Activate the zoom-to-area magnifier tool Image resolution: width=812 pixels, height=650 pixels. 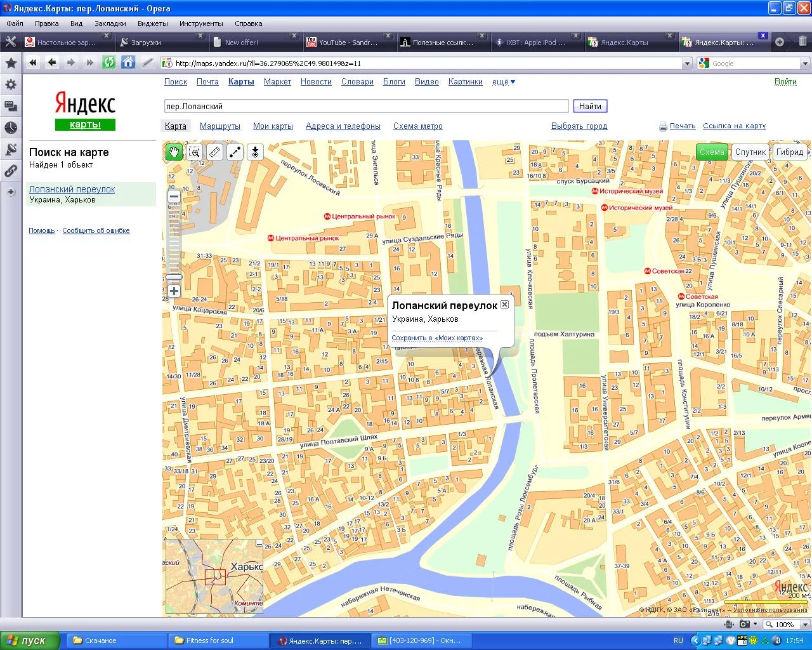pyautogui.click(x=194, y=152)
